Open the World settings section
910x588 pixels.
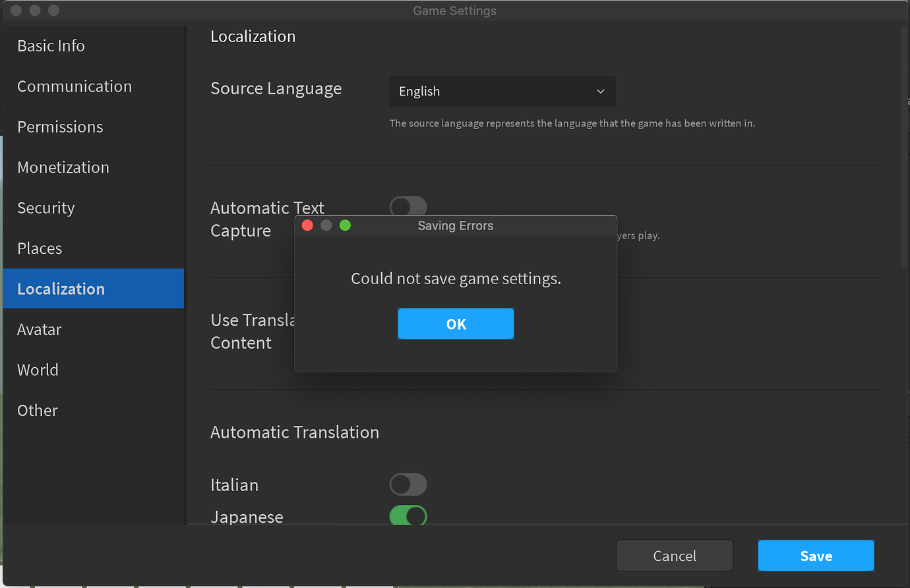tap(38, 369)
